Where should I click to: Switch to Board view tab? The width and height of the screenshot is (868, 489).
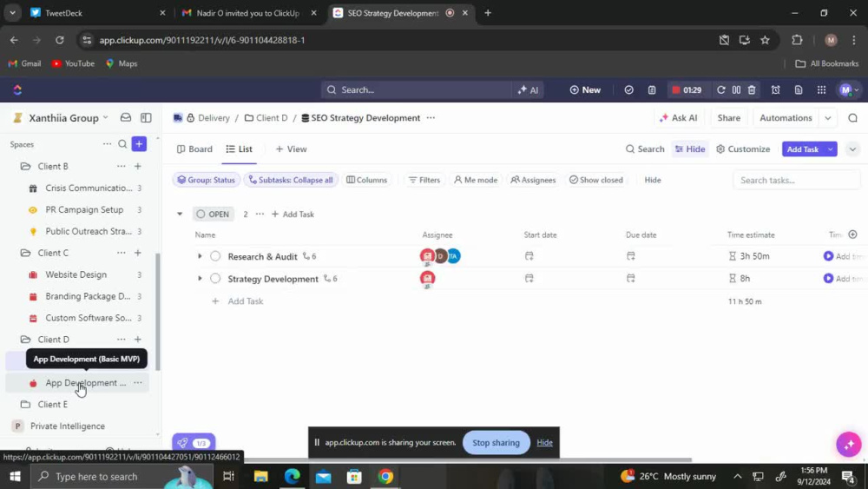[x=194, y=149]
